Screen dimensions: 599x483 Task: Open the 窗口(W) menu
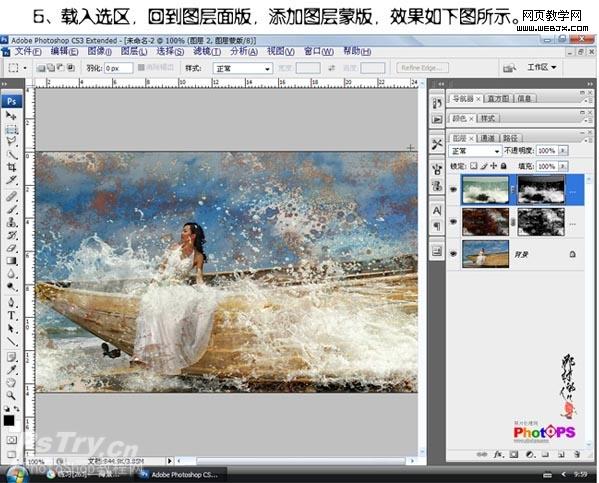click(x=319, y=51)
